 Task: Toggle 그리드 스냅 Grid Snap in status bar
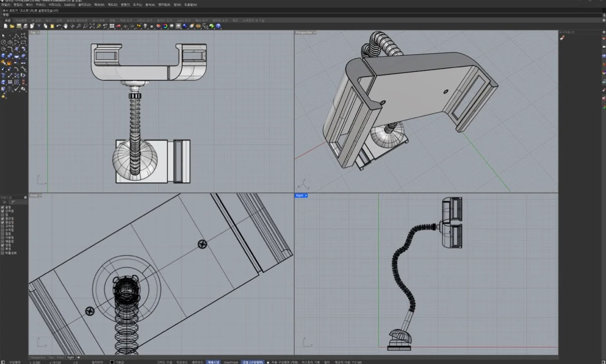point(164,362)
